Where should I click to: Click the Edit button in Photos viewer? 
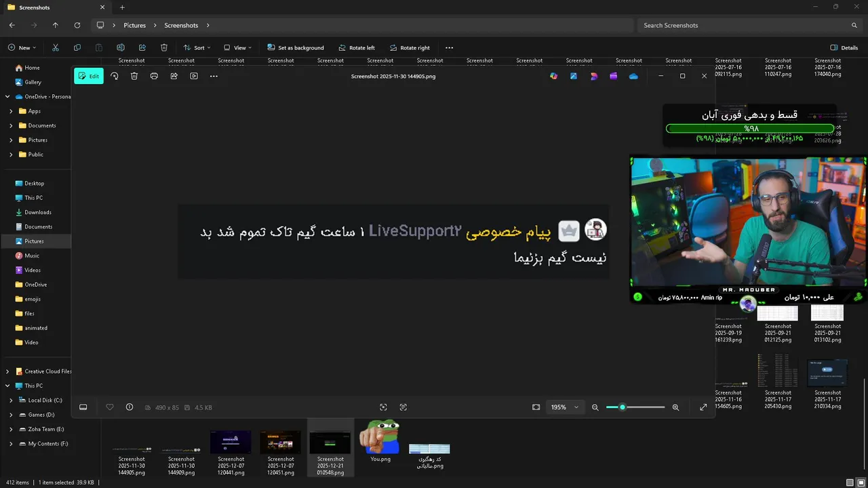[89, 76]
